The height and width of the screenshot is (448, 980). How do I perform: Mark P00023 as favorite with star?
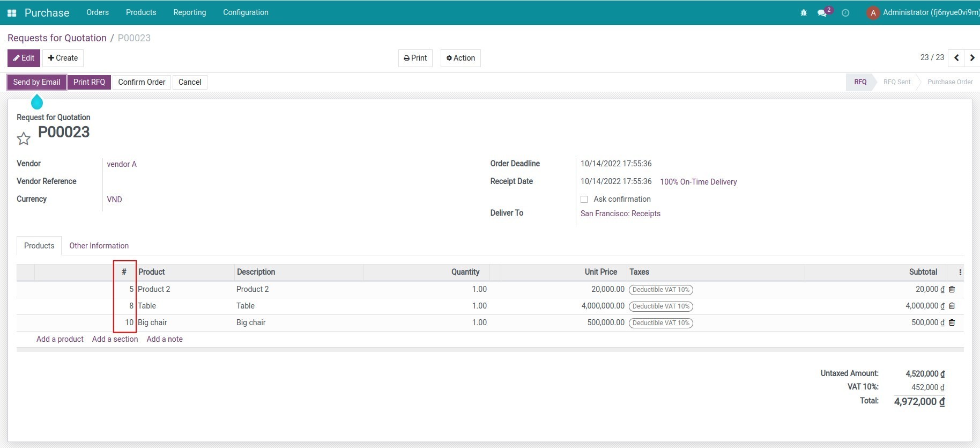tap(24, 139)
